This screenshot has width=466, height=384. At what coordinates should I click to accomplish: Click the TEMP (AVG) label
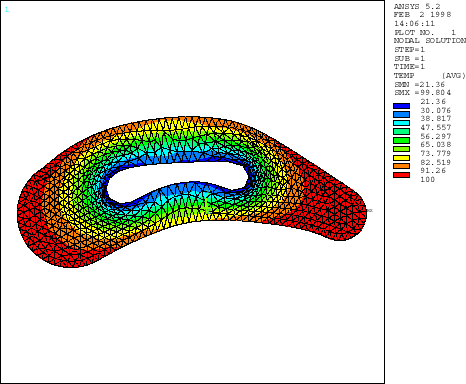[x=430, y=76]
